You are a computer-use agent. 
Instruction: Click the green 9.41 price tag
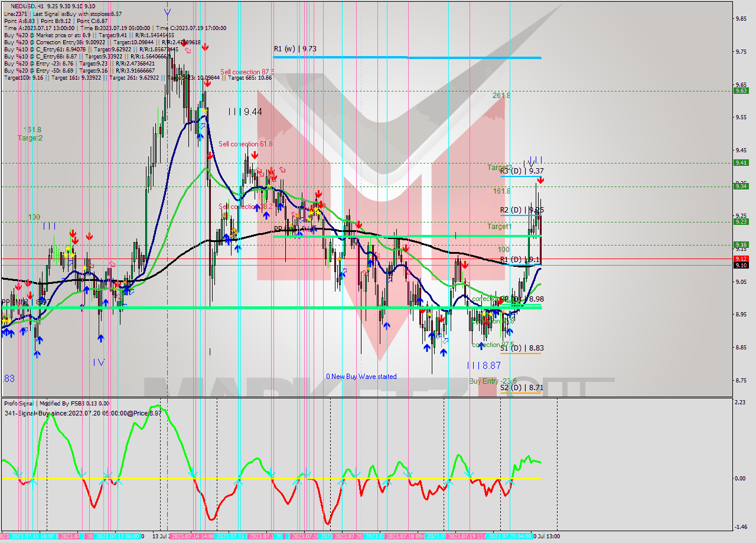pos(741,162)
